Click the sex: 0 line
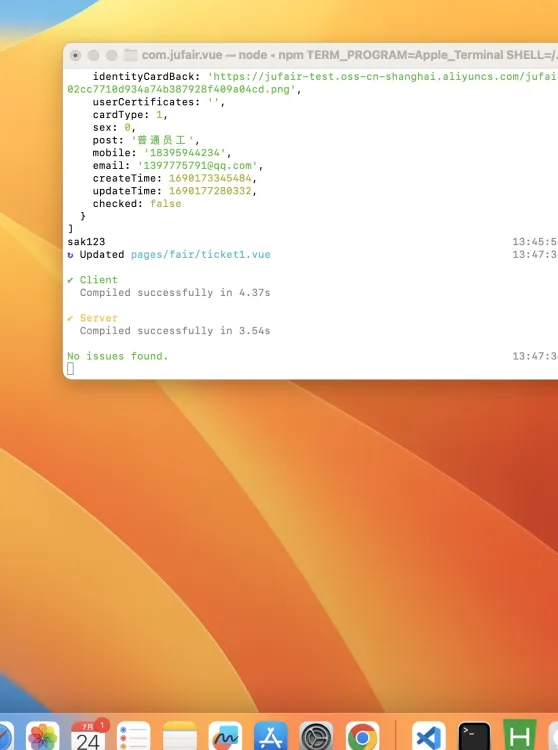Image resolution: width=558 pixels, height=750 pixels. (x=114, y=127)
